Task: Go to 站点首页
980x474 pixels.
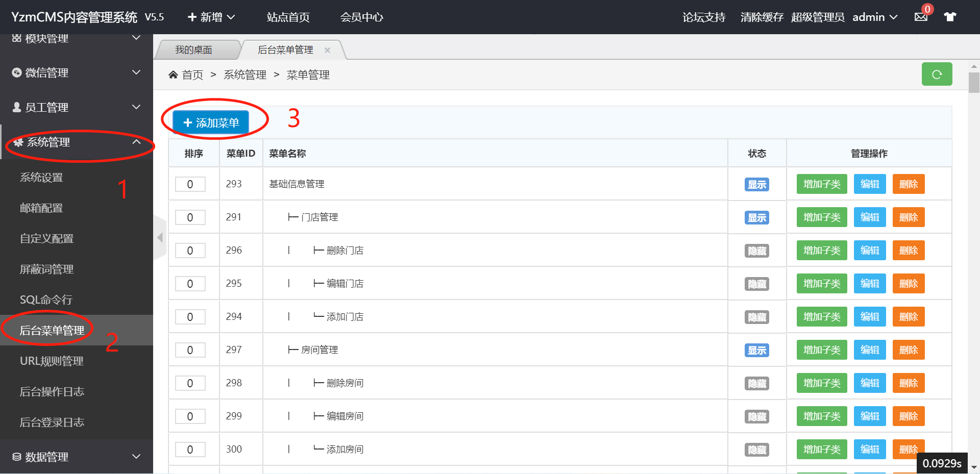Action: (x=288, y=17)
